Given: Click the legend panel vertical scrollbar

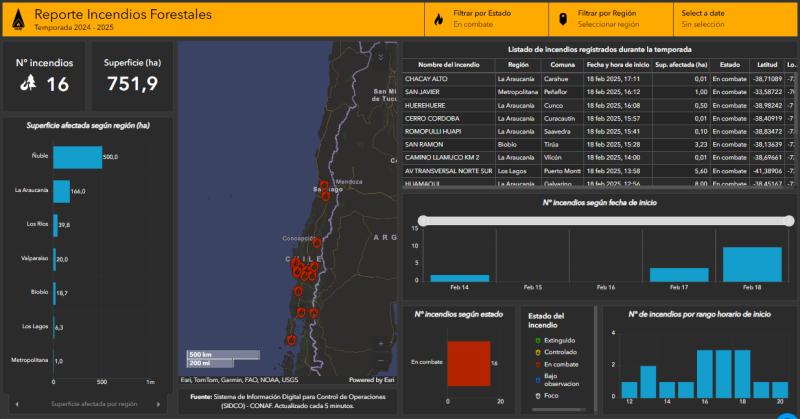Looking at the screenshot, I should pos(595,358).
